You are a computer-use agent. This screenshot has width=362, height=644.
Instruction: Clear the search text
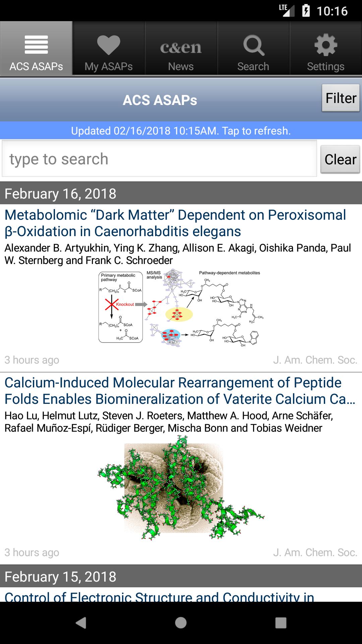pyautogui.click(x=340, y=159)
